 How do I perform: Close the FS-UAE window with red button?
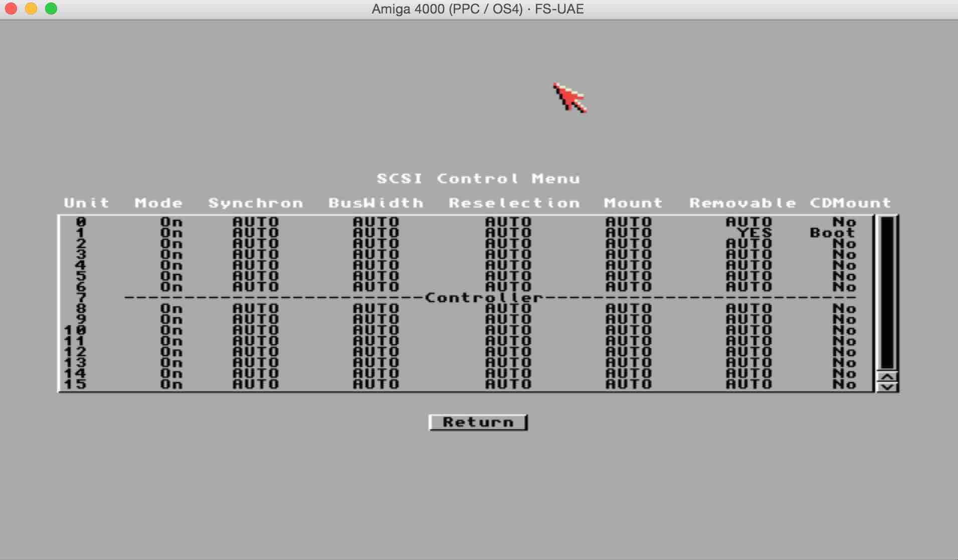11,9
